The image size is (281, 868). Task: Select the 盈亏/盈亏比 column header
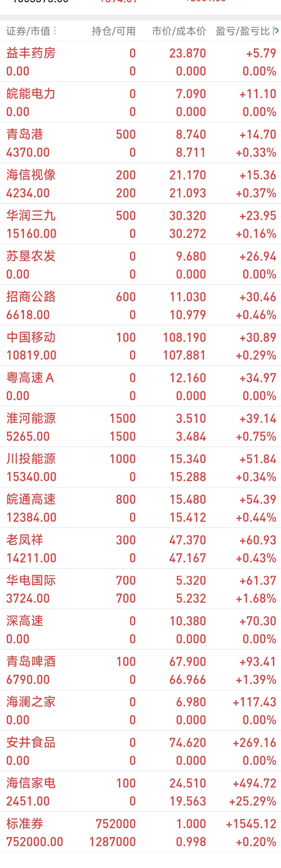pos(242,31)
